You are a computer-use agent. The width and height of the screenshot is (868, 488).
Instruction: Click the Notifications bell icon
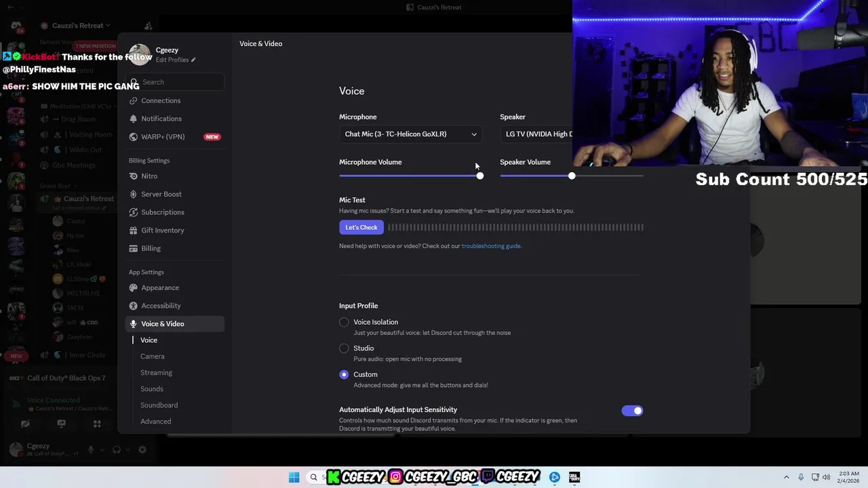click(133, 119)
